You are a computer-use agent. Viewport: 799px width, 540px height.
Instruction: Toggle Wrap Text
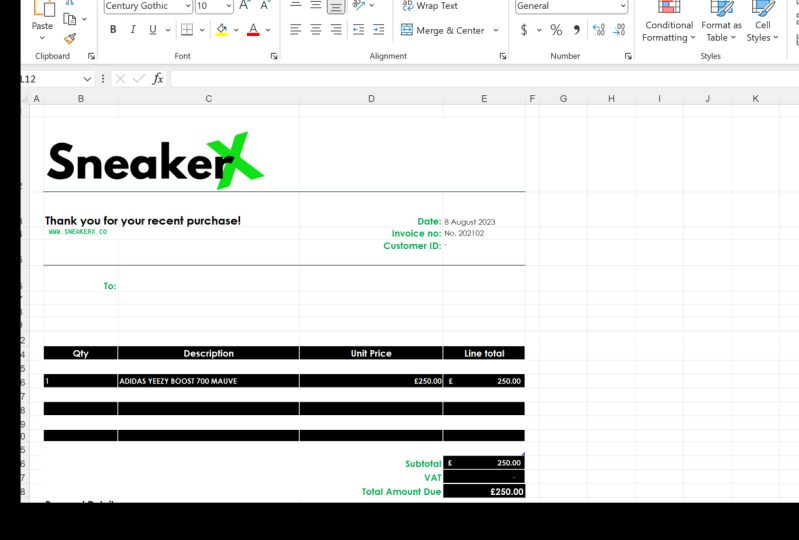tap(430, 6)
